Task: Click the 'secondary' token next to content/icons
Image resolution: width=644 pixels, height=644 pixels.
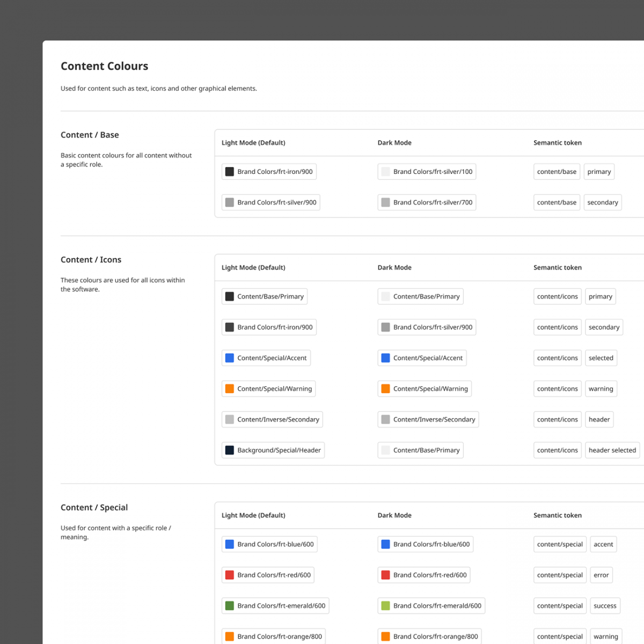Action: point(604,327)
